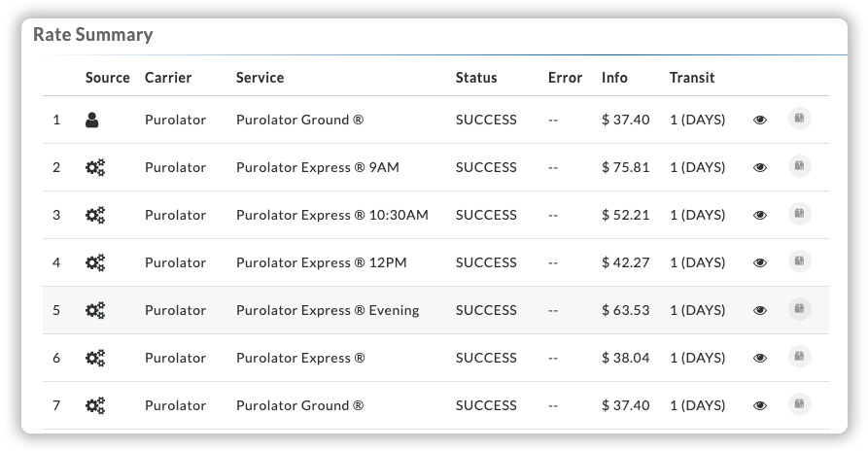This screenshot has height=451, width=868.
Task: Click SUCCESS status in Express Evening row
Action: [486, 310]
